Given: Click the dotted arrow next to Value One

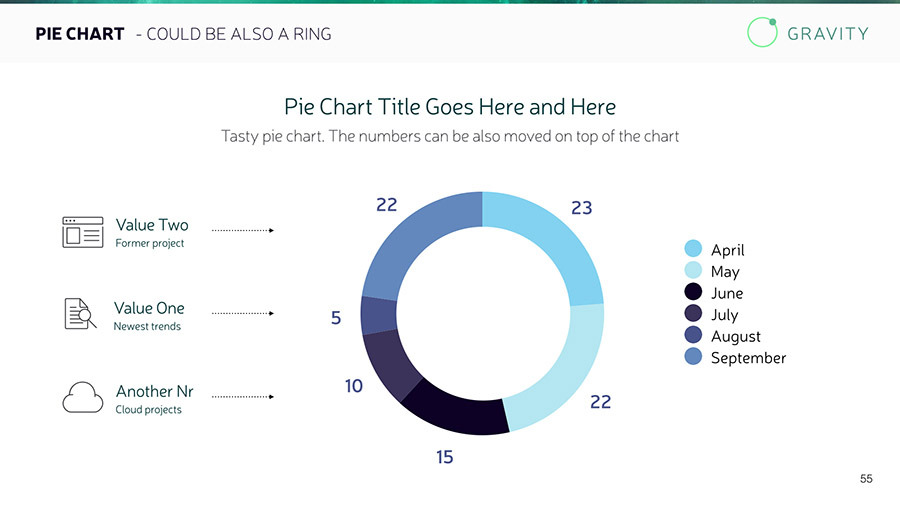Looking at the screenshot, I should click(243, 314).
